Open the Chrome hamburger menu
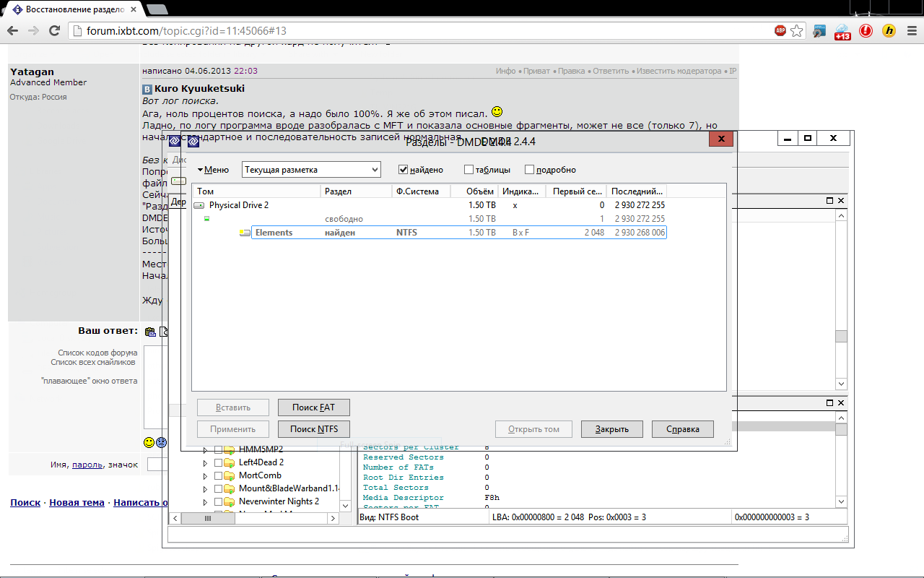This screenshot has height=578, width=924. [912, 30]
